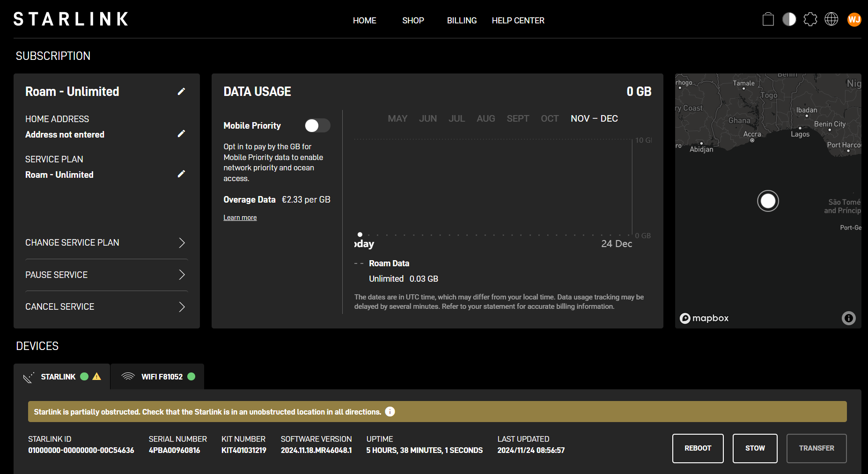Select the NOV – DEC usage period
The width and height of the screenshot is (868, 474).
click(594, 119)
